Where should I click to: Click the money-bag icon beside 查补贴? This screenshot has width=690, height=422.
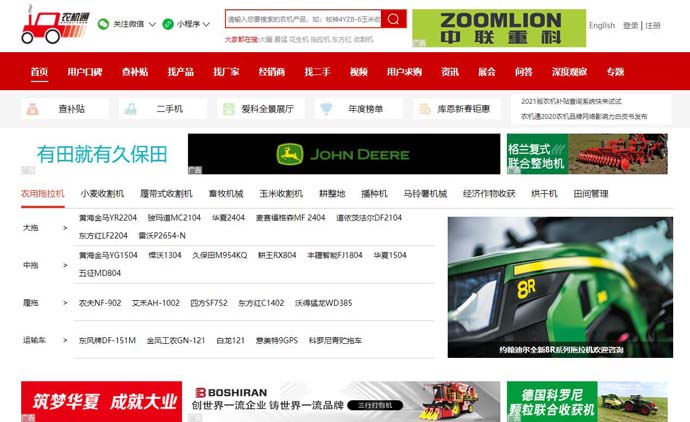coord(33,109)
